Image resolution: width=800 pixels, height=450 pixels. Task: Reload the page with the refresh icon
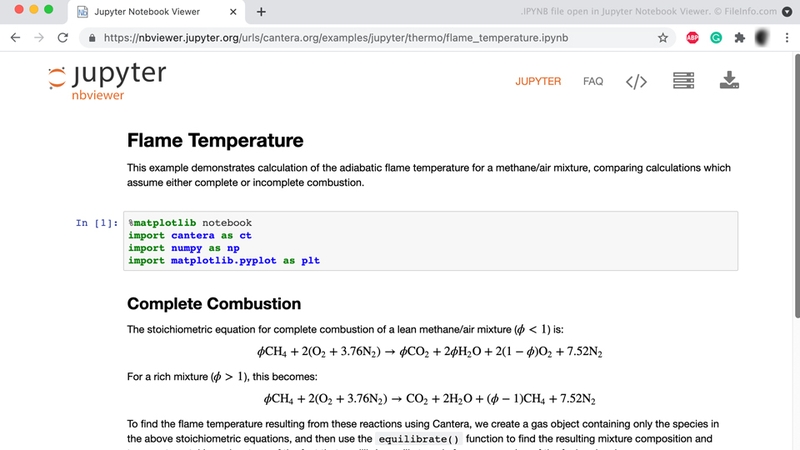tap(63, 38)
